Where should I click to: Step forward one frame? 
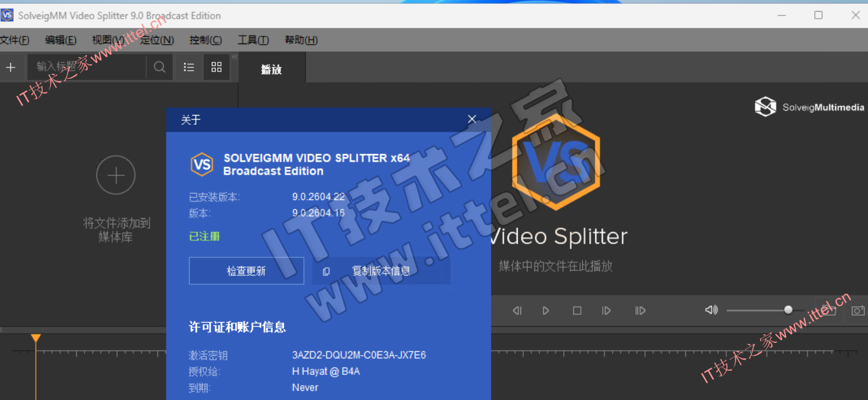pyautogui.click(x=606, y=311)
